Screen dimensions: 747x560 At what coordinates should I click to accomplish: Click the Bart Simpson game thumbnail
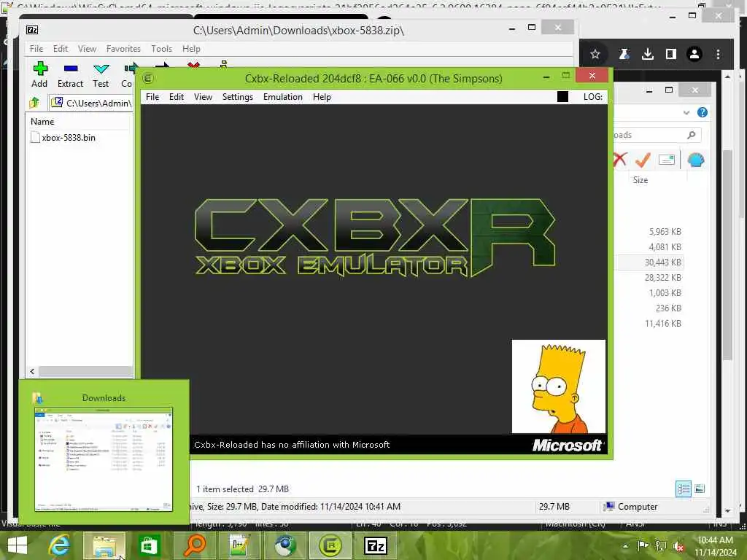(x=558, y=386)
